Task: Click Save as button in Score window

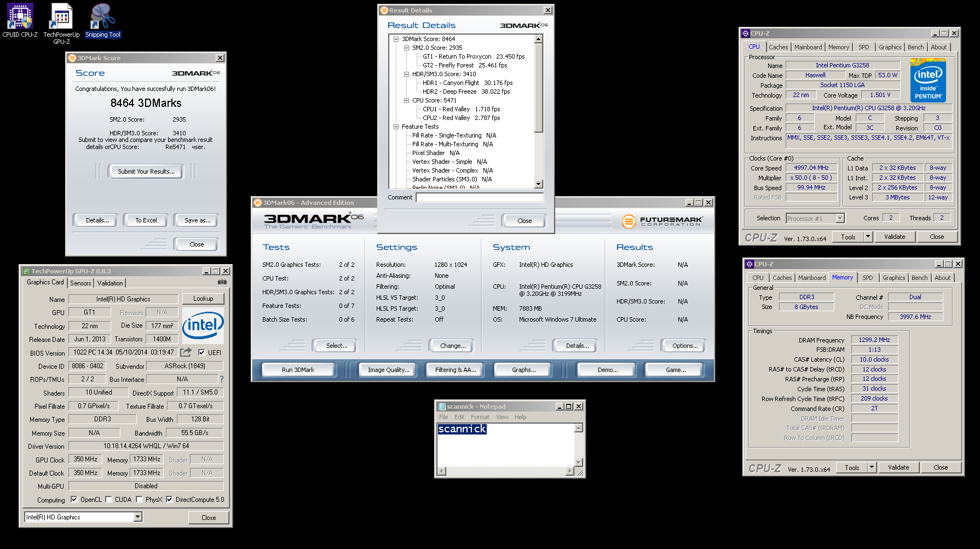Action: coord(197,220)
